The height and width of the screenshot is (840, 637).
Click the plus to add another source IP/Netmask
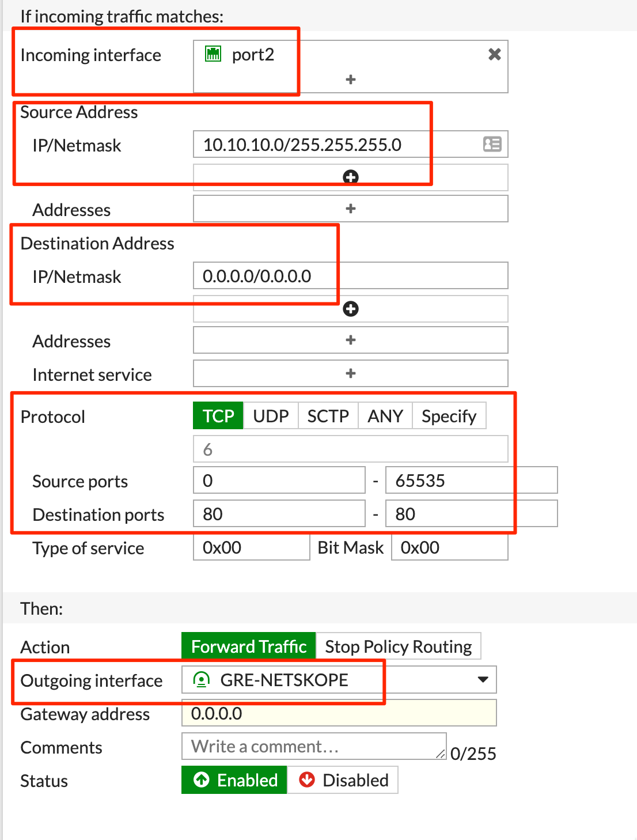(351, 177)
